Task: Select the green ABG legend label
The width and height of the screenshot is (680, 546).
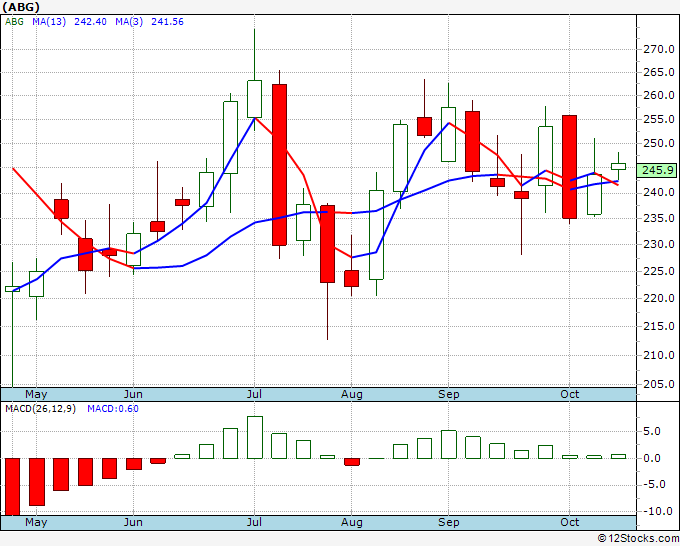Action: click(x=14, y=22)
